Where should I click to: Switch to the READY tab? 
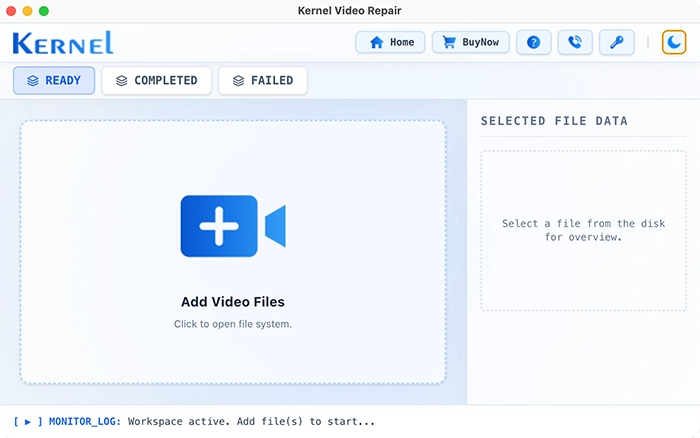tap(54, 80)
